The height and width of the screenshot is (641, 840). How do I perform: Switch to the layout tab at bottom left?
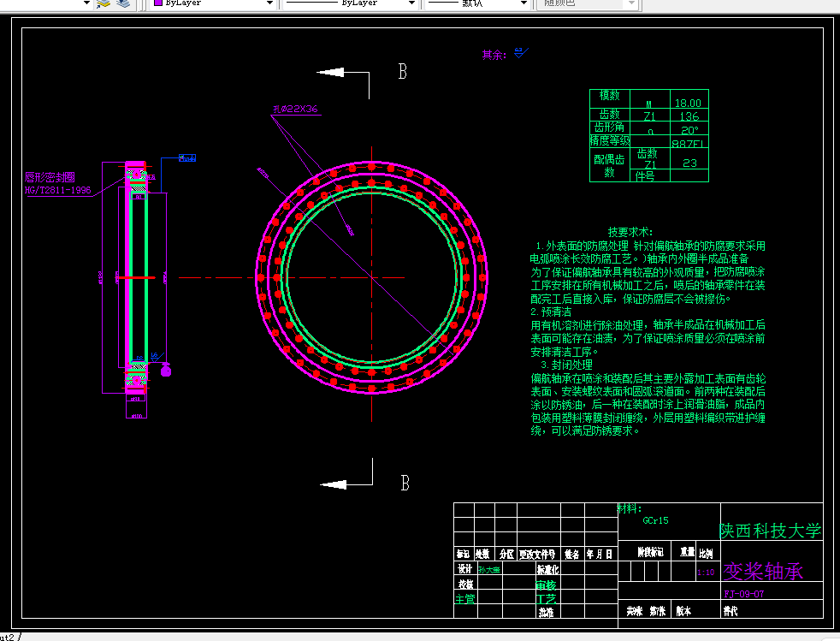pyautogui.click(x=8, y=637)
